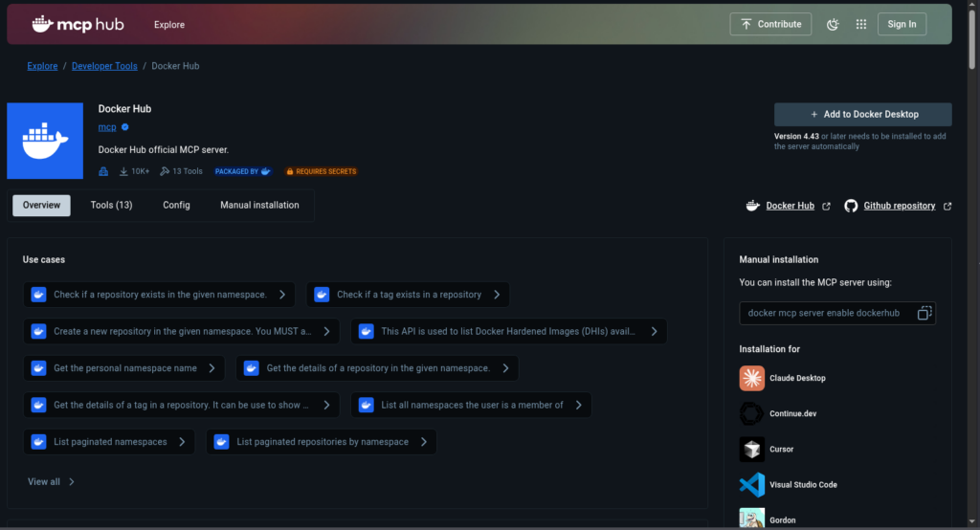Click the Cursor icon
Image resolution: width=980 pixels, height=530 pixels.
[x=752, y=450]
